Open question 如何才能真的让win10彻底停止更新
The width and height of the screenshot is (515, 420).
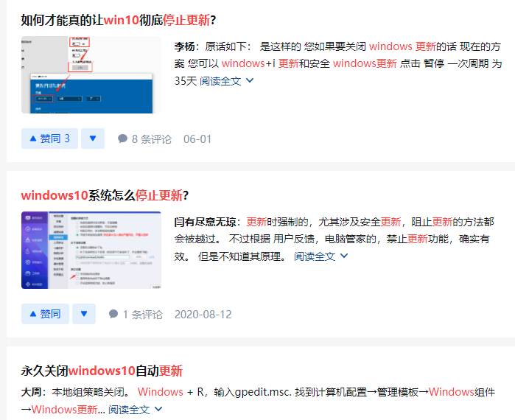[x=118, y=20]
